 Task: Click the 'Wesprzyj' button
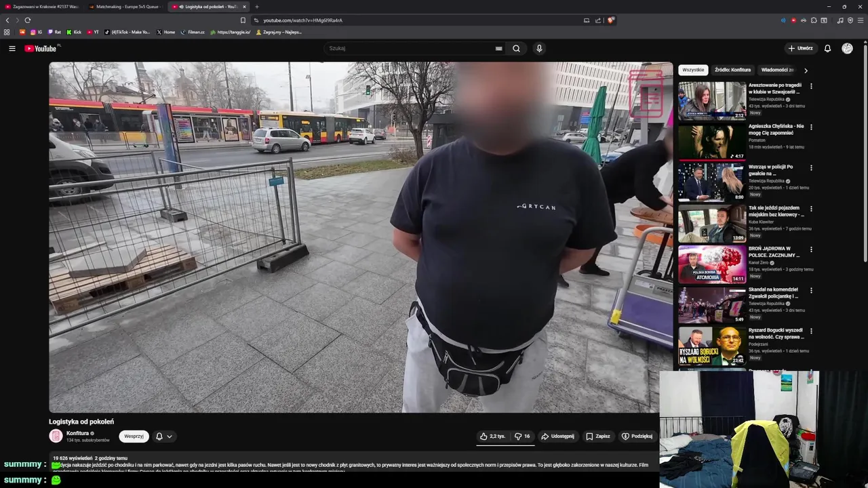[134, 436]
